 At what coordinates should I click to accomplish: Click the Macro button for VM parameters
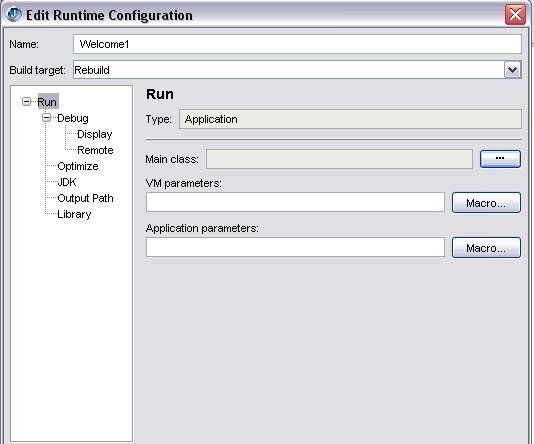(486, 203)
